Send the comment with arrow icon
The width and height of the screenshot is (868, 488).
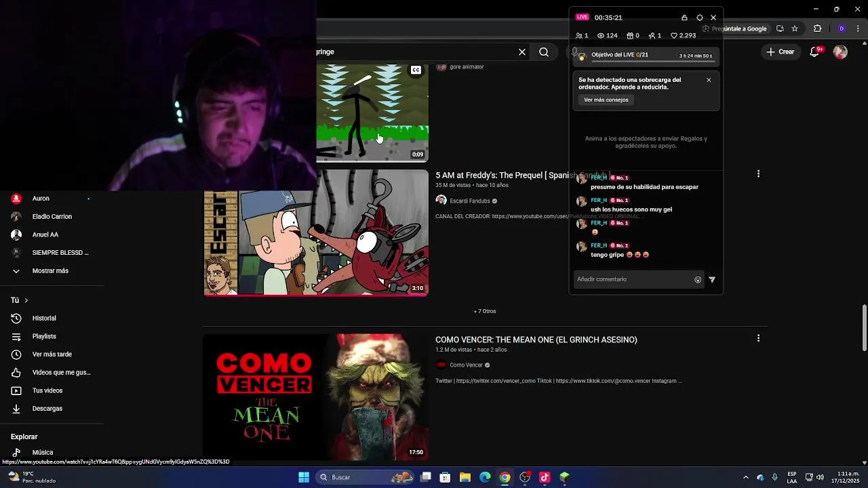click(x=712, y=279)
